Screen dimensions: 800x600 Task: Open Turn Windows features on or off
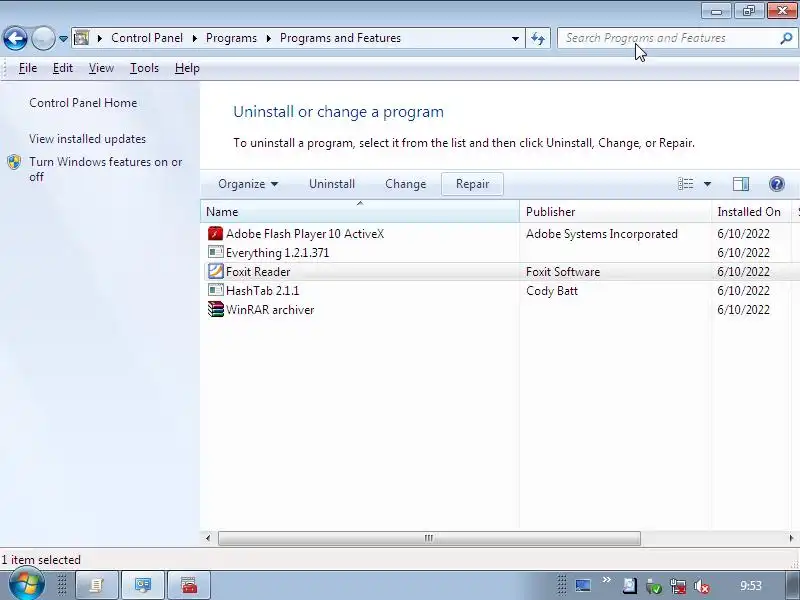pos(105,169)
